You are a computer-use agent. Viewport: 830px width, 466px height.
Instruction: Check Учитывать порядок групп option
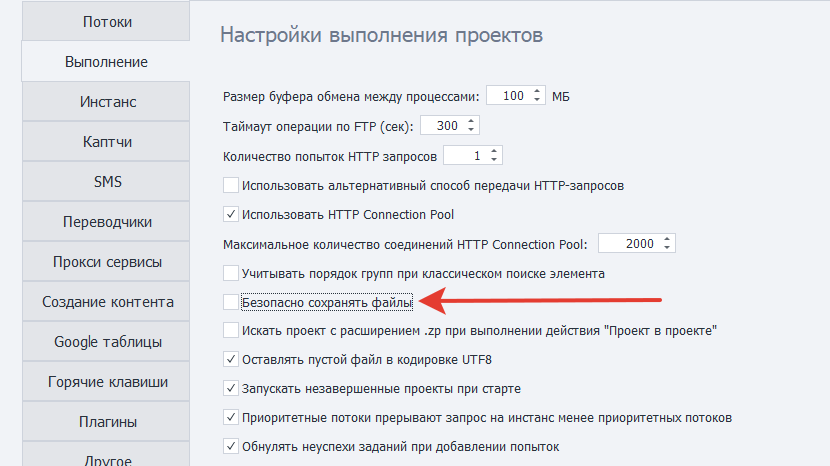point(231,272)
